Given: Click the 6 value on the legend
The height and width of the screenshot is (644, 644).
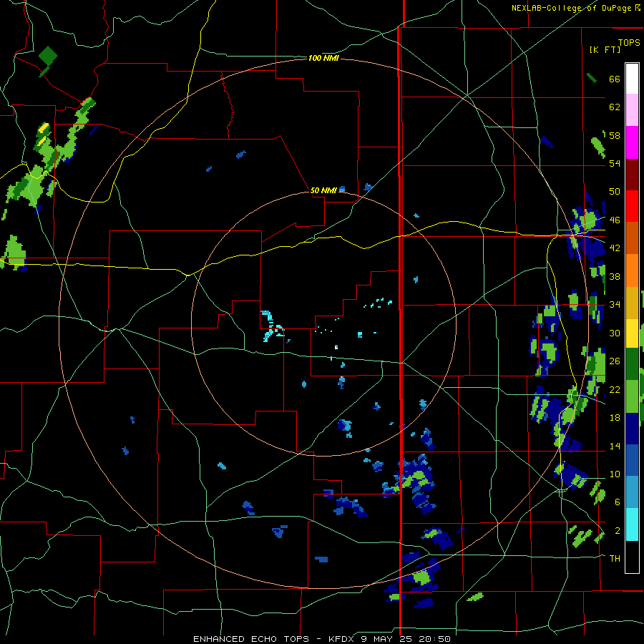Looking at the screenshot, I should [618, 502].
